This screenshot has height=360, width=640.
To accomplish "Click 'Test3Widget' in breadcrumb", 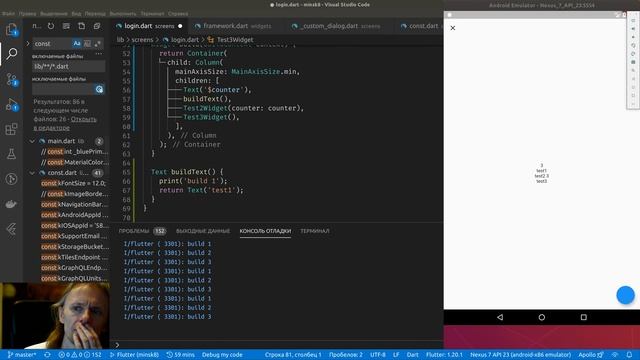I will [x=235, y=40].
